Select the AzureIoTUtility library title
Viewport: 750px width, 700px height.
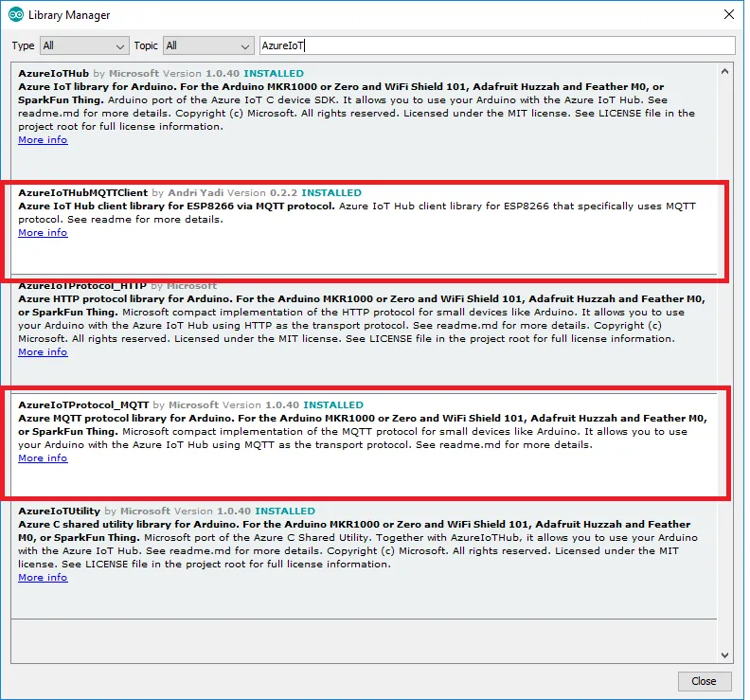click(60, 512)
